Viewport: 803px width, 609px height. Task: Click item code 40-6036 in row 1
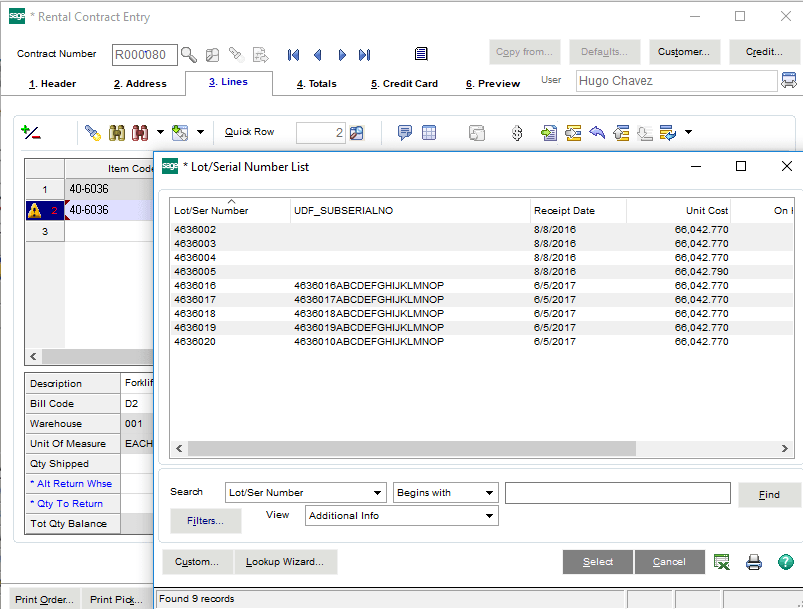89,189
